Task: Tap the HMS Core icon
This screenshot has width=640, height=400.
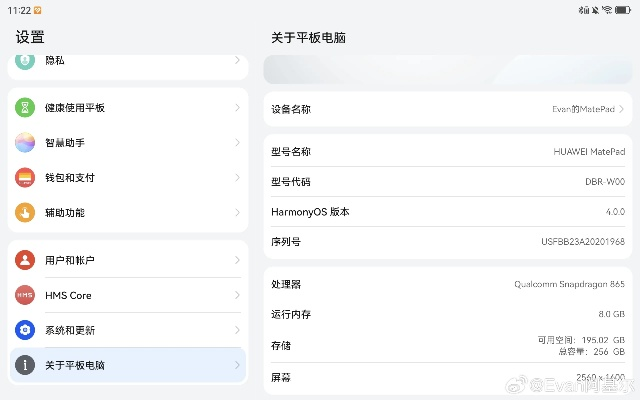Action: [x=25, y=296]
